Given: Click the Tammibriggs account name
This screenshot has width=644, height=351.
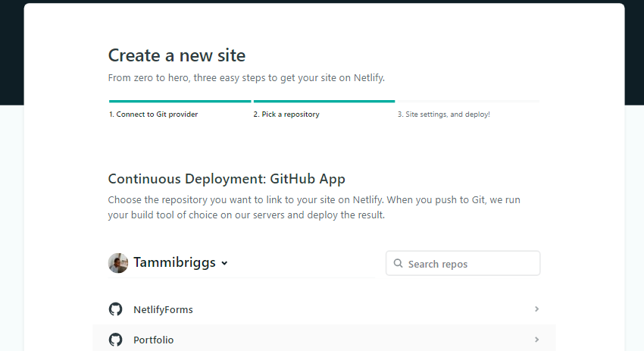Looking at the screenshot, I should point(174,262).
